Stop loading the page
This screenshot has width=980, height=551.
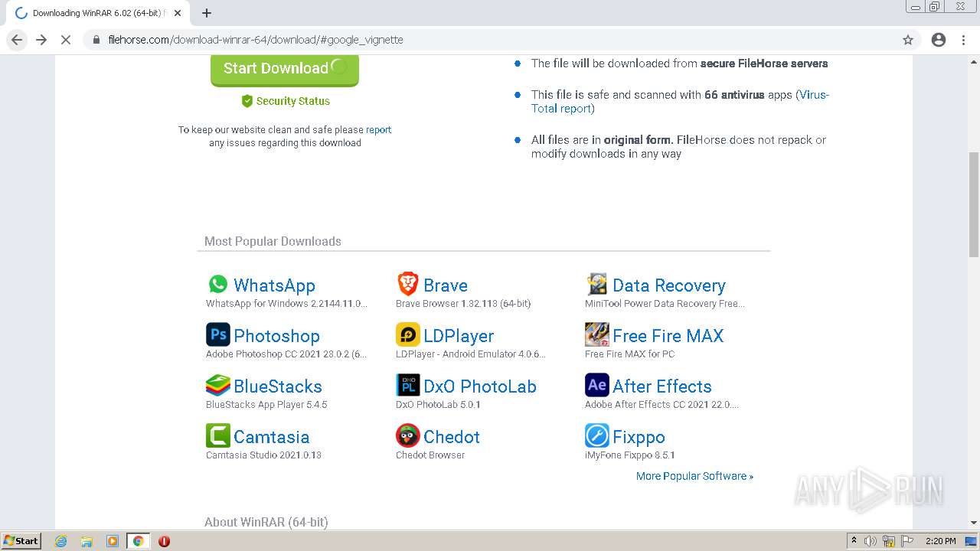(x=66, y=40)
